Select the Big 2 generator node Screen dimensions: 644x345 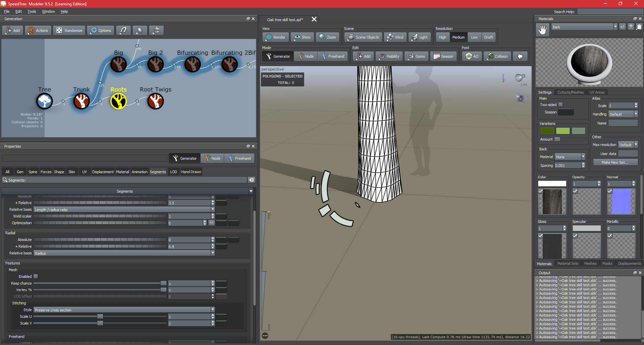click(155, 64)
